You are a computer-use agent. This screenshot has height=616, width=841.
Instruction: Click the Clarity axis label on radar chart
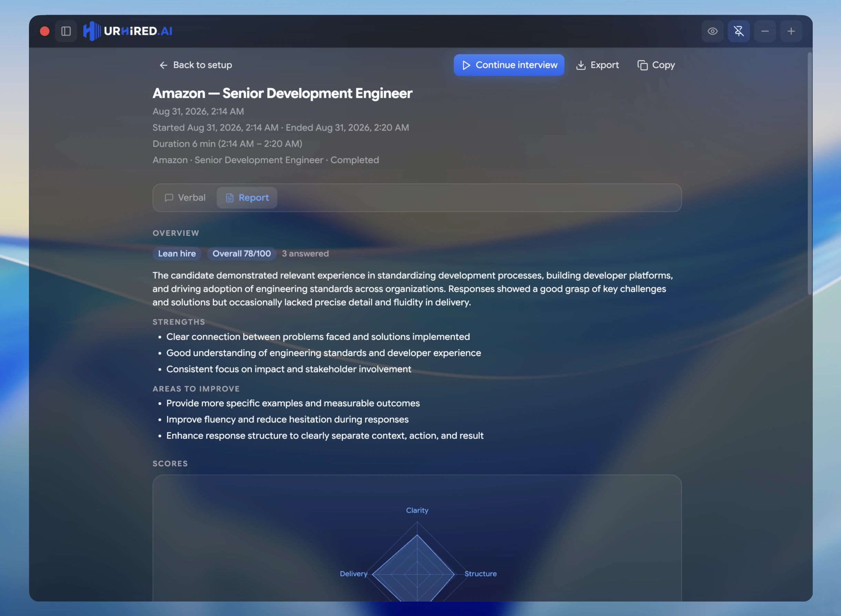(417, 511)
